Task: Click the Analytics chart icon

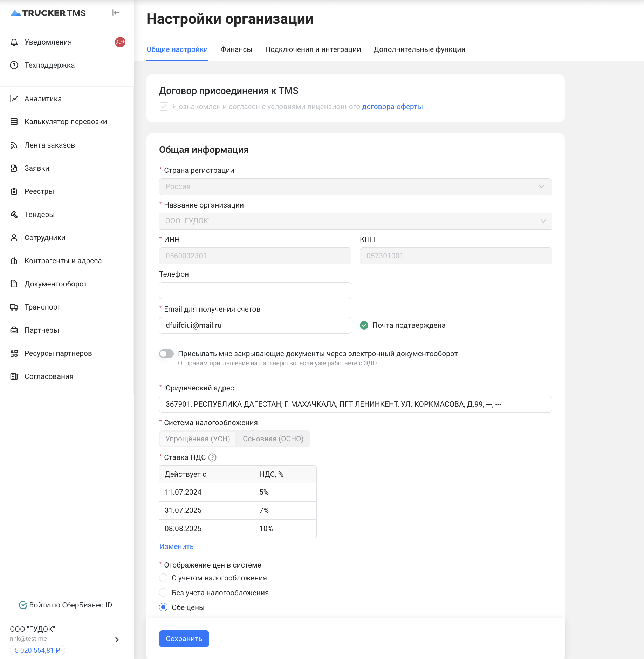Action: pos(14,99)
